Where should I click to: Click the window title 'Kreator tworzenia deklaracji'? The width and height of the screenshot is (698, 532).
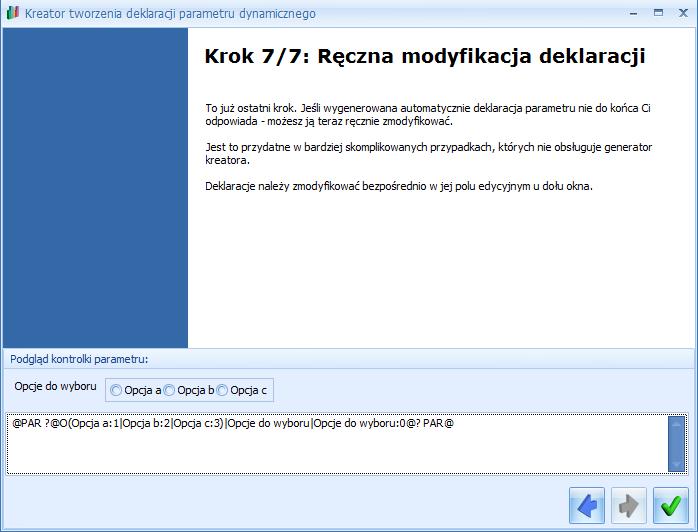pyautogui.click(x=170, y=13)
